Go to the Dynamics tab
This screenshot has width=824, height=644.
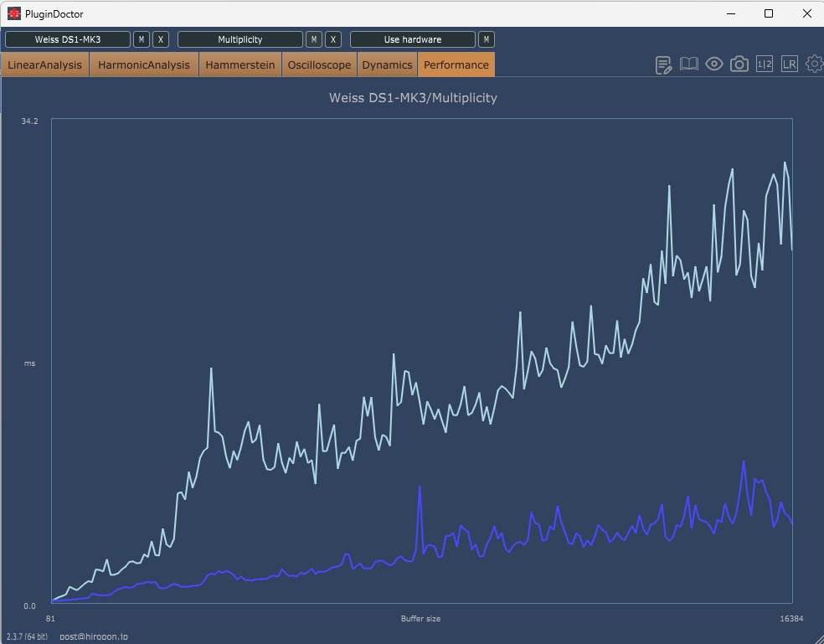point(388,64)
